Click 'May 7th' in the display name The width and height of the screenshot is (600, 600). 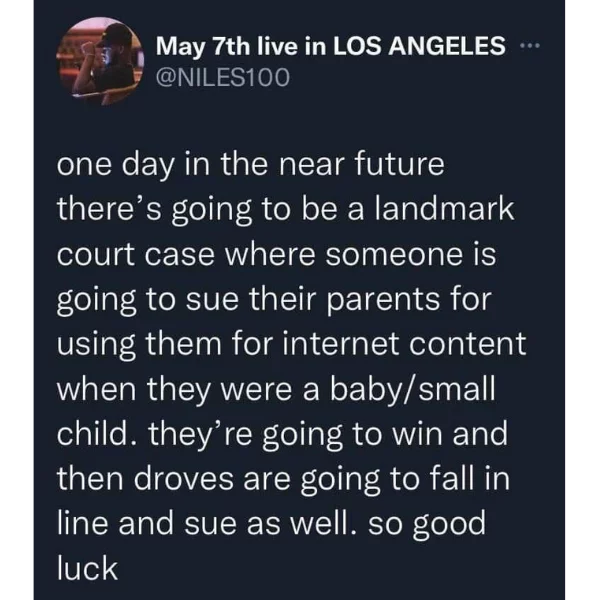[203, 47]
